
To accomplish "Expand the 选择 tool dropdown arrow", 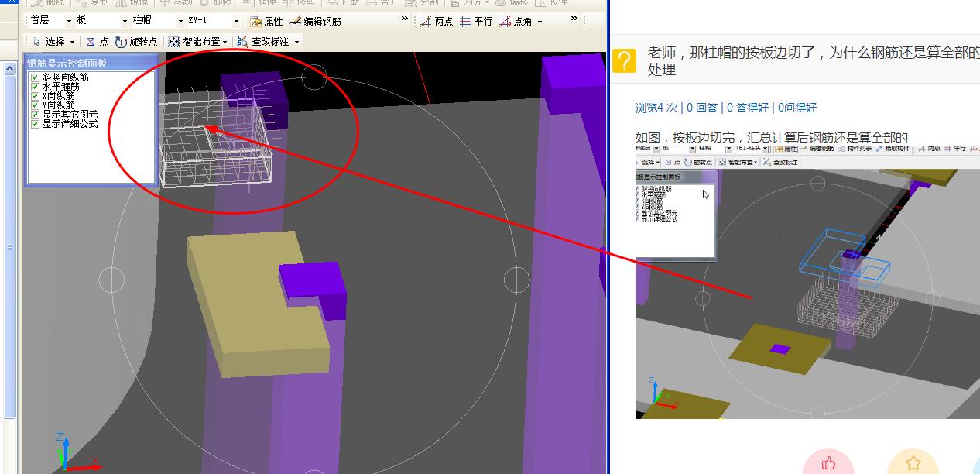I will 72,42.
